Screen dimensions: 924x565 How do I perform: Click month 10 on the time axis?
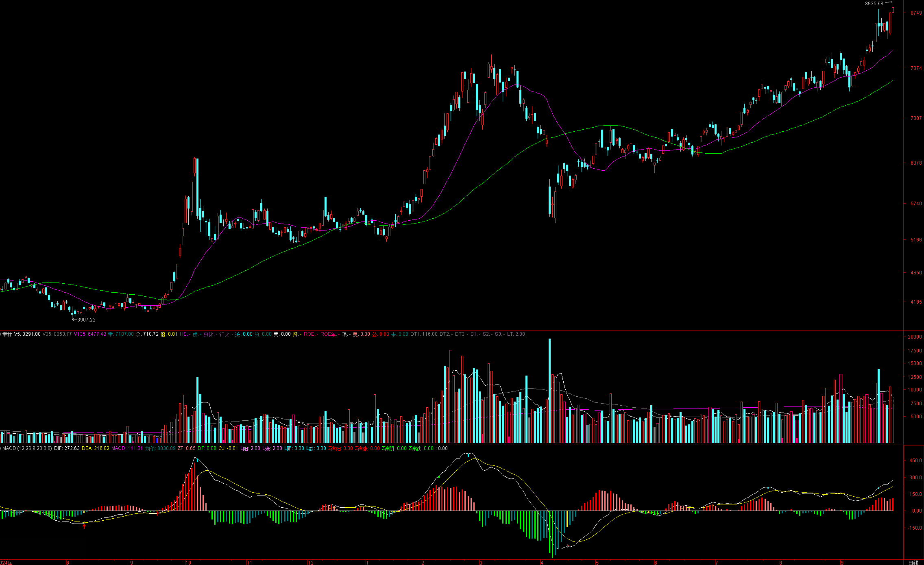click(188, 563)
